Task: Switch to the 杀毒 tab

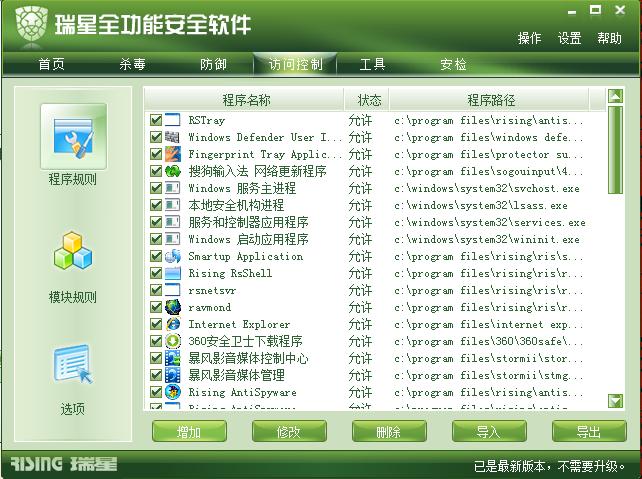Action: pyautogui.click(x=132, y=64)
